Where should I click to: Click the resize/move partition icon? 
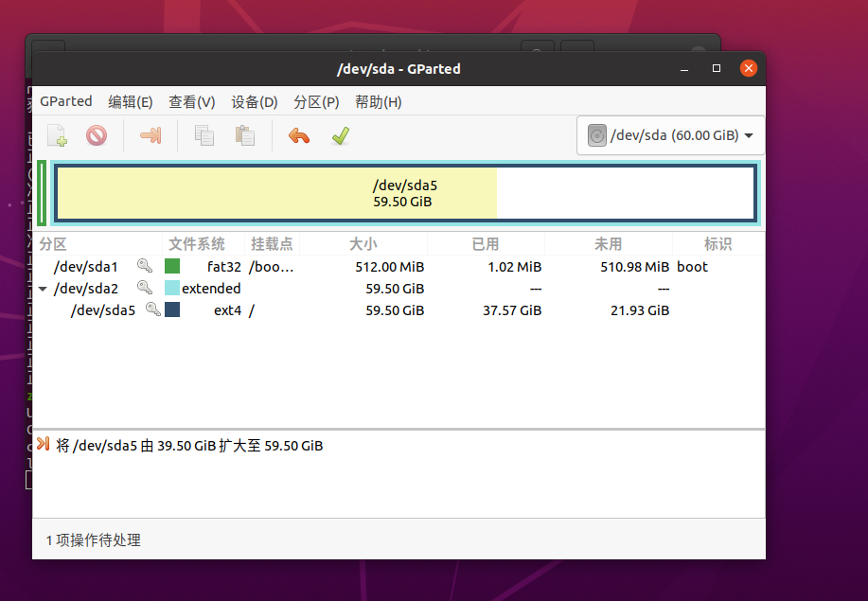(x=150, y=135)
